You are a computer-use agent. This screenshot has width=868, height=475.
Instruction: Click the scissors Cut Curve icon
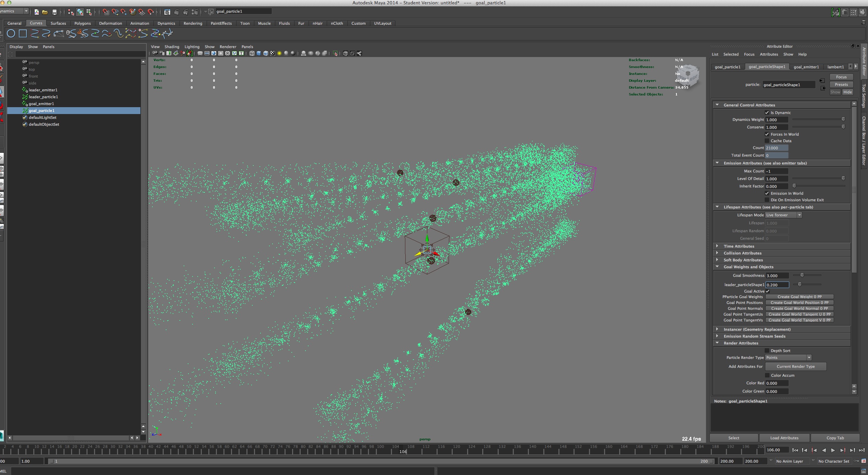83,33
